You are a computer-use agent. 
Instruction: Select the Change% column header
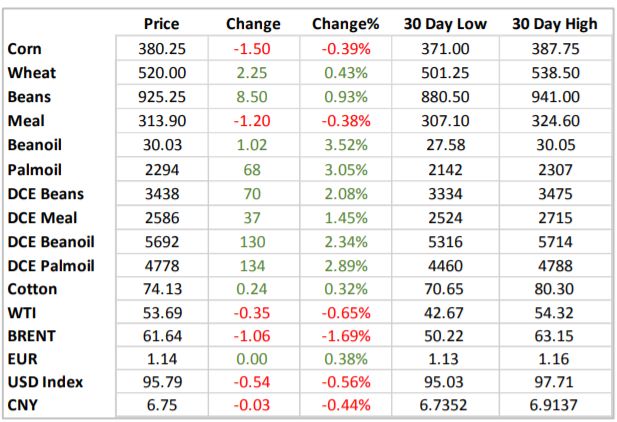pos(343,24)
